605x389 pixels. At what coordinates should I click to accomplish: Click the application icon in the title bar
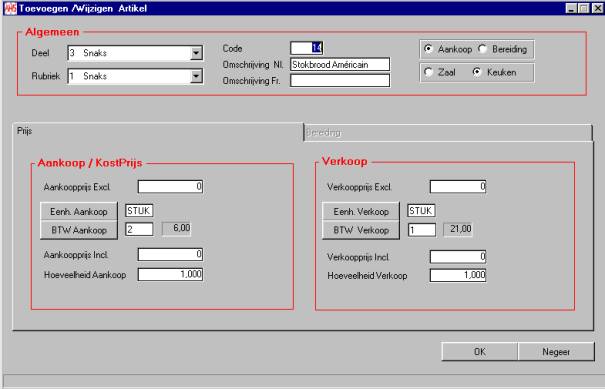coord(10,8)
